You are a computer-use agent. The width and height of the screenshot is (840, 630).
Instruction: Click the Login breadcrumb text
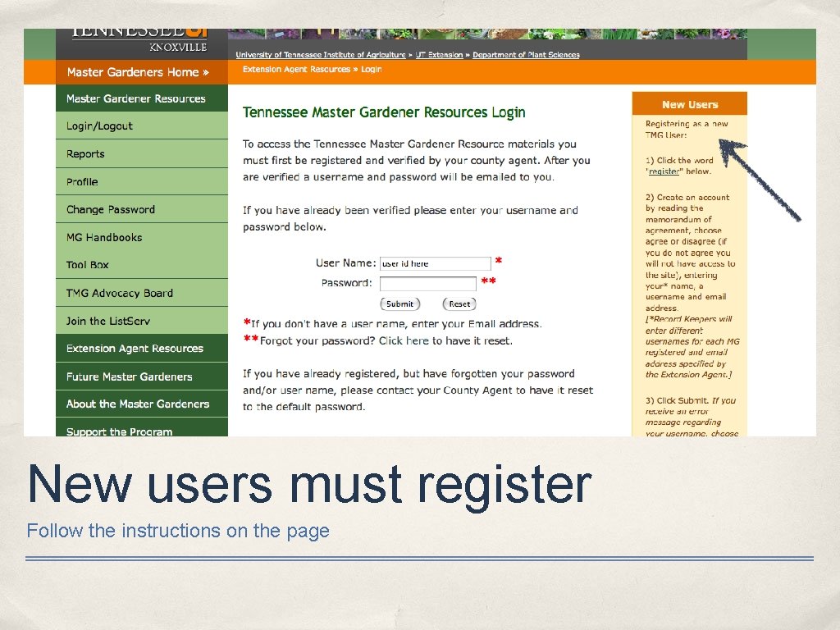(372, 69)
